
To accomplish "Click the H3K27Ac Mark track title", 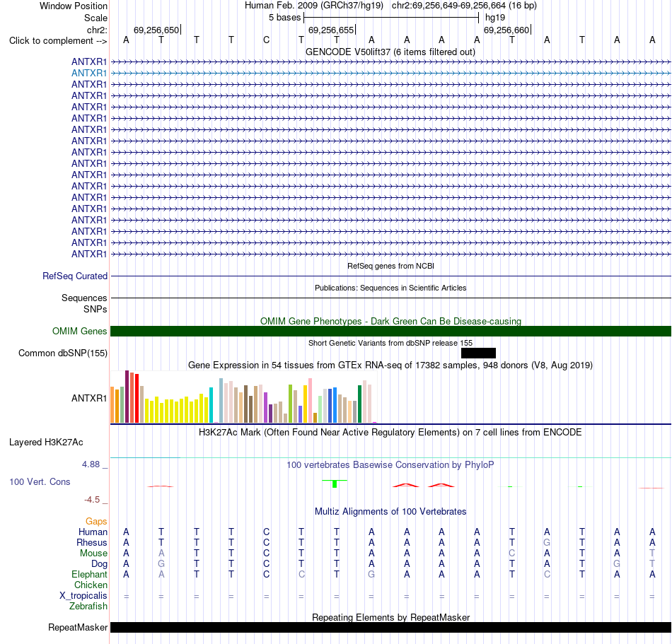I will pos(390,433).
